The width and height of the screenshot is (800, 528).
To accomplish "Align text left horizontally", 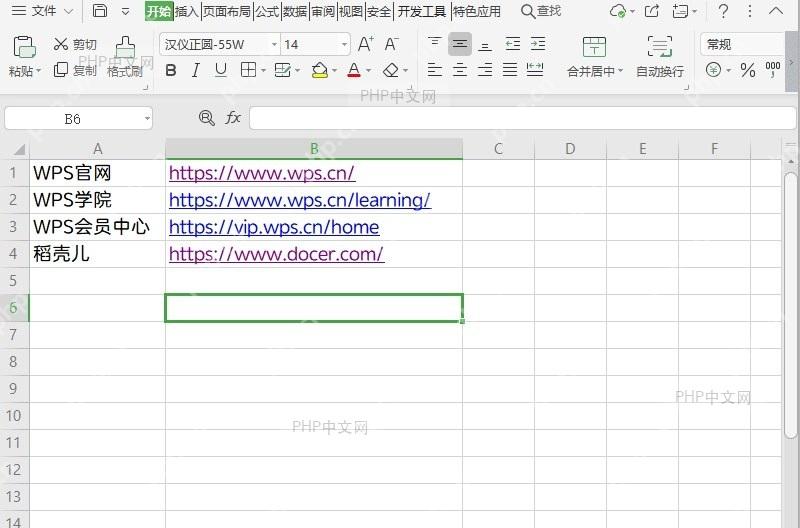I will (x=435, y=70).
